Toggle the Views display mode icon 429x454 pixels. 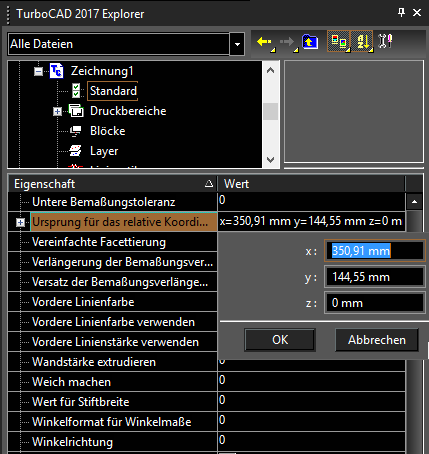(x=339, y=42)
